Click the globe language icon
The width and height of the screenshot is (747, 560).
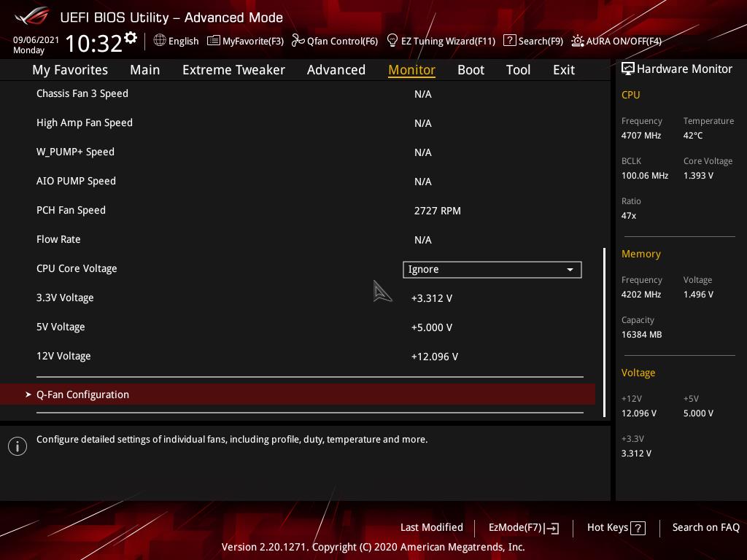pyautogui.click(x=160, y=41)
